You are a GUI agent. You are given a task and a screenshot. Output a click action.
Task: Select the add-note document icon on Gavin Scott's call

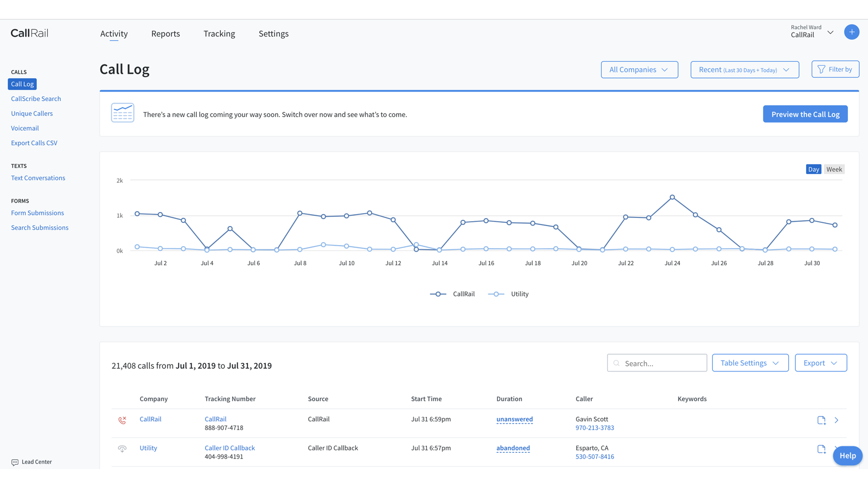(821, 420)
